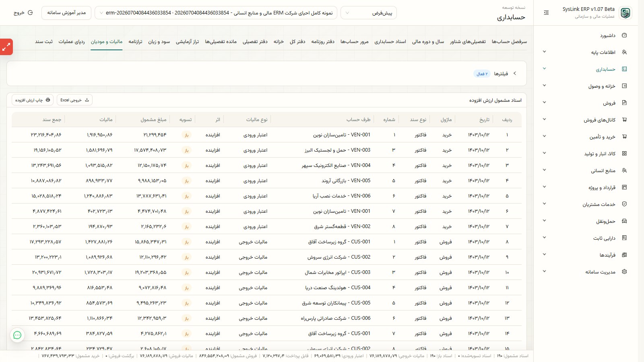Viewport: 644px width, 362px height.
Task: Switch to the ترازنامه tab
Action: [135, 41]
